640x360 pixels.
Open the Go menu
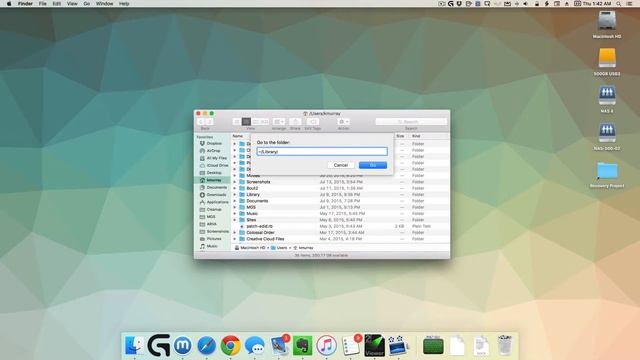(x=87, y=4)
